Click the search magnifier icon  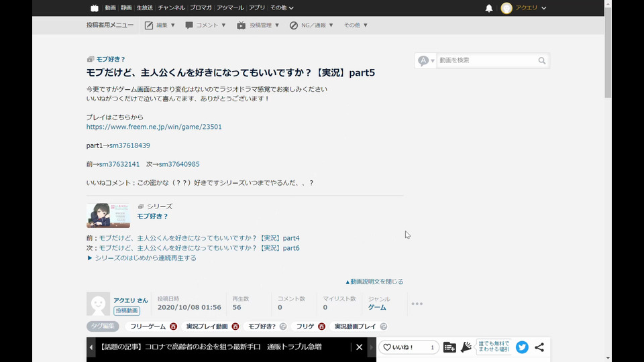pos(542,61)
